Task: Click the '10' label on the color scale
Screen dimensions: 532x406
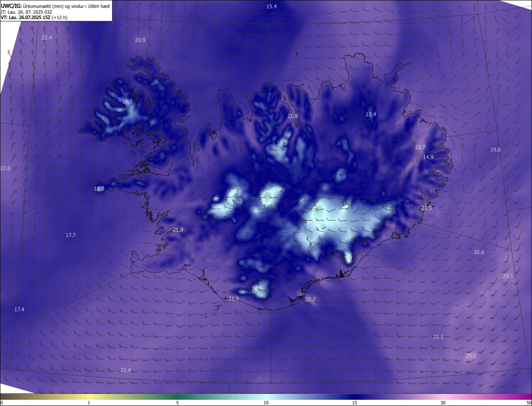Action: coord(266,403)
